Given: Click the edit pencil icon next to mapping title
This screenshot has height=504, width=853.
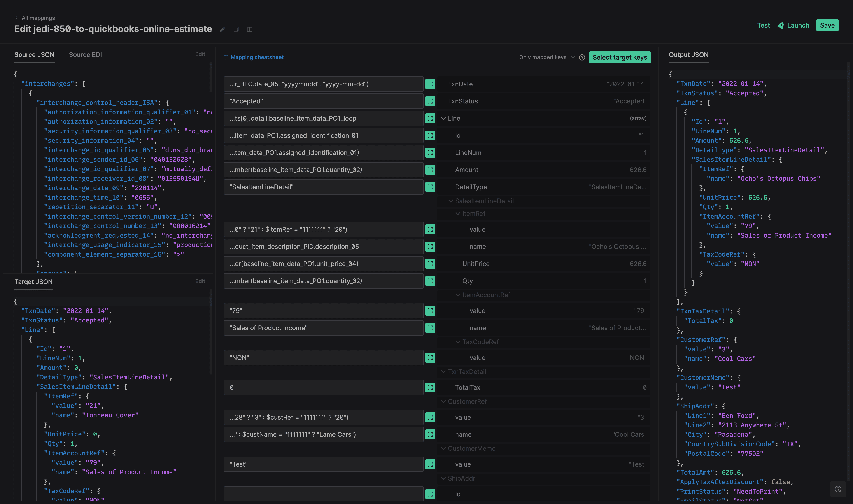Looking at the screenshot, I should click(223, 29).
